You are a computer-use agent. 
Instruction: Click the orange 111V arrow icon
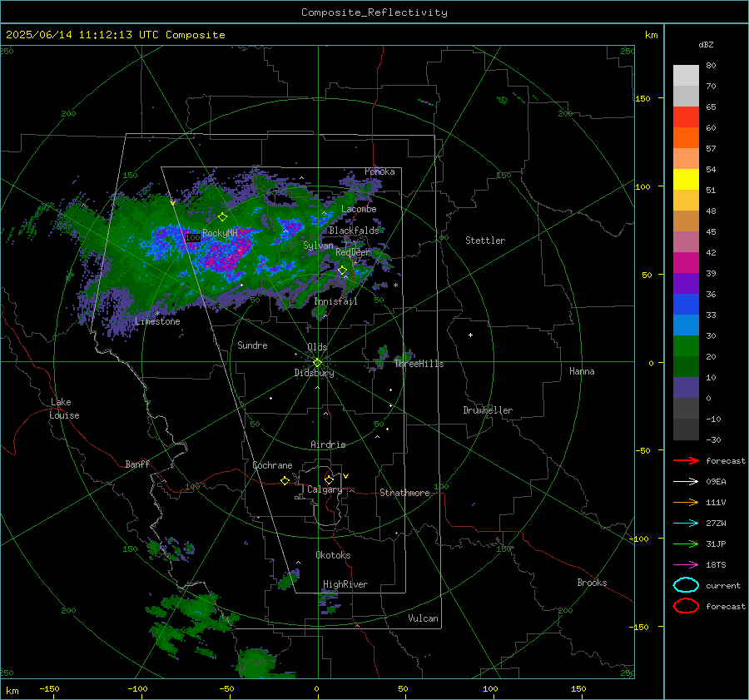(x=686, y=502)
